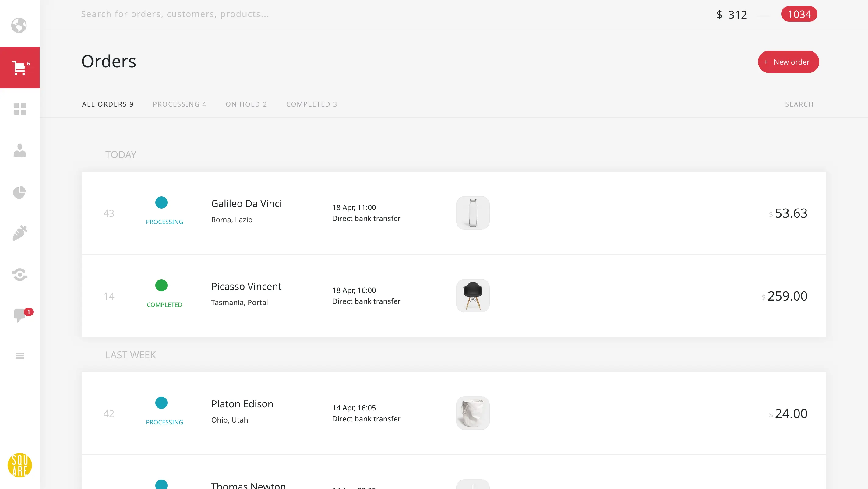Open the analytics pie chart icon
The width and height of the screenshot is (868, 489).
pyautogui.click(x=20, y=192)
